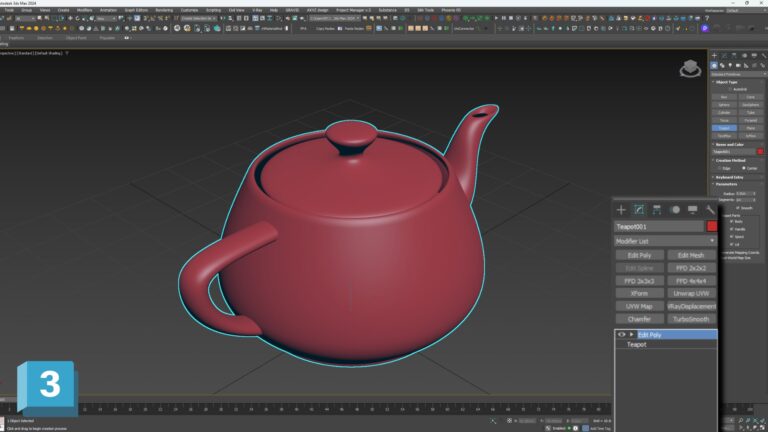This screenshot has width=768, height=432.
Task: Switch to the Motion tab icon in overlay panel
Action: [675, 210]
